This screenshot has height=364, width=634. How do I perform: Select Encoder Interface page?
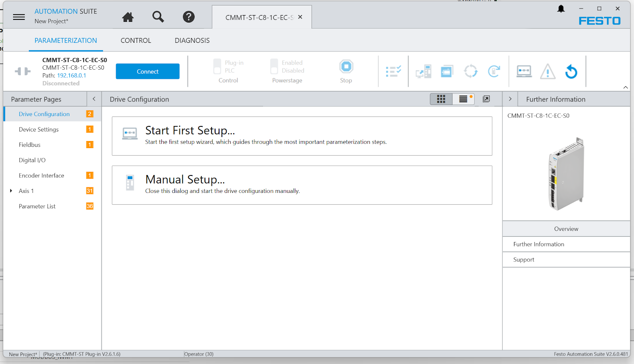coord(52,175)
